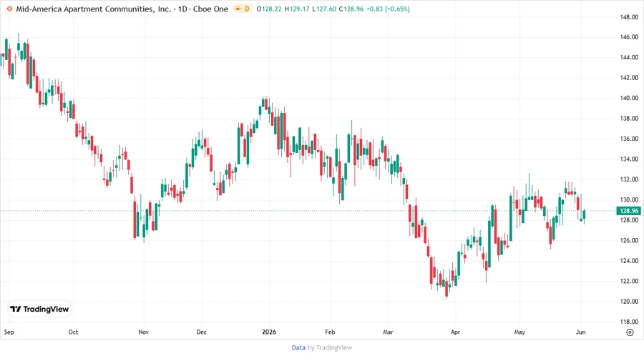Click the 144.00 price axis label
Screen dimensions: 644x356
tap(629, 57)
